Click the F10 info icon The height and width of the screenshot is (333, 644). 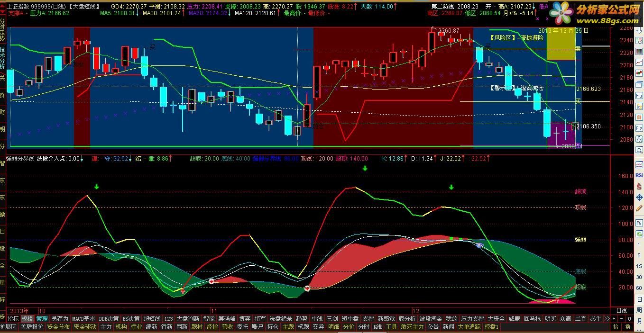(x=639, y=95)
